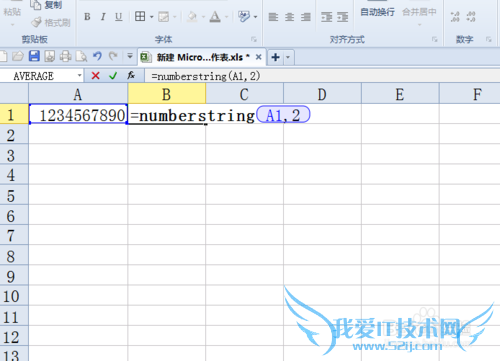Click 格式刷 format painter
This screenshot has height=361, width=500.
coord(51,22)
